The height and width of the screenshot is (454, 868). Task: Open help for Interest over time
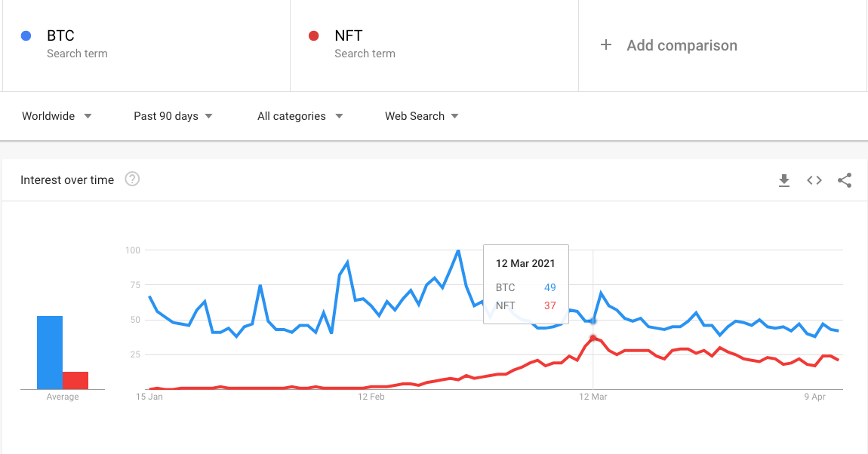pyautogui.click(x=132, y=179)
